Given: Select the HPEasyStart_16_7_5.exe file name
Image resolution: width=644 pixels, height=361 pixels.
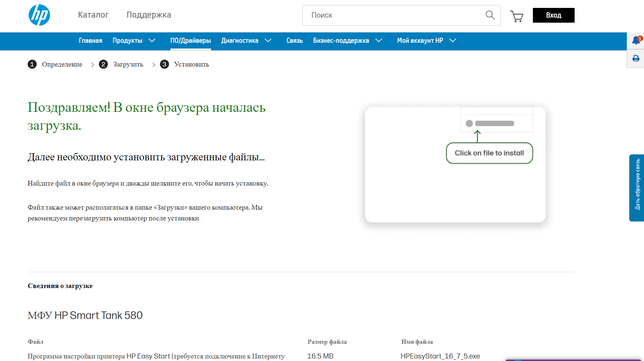Looking at the screenshot, I should (440, 356).
